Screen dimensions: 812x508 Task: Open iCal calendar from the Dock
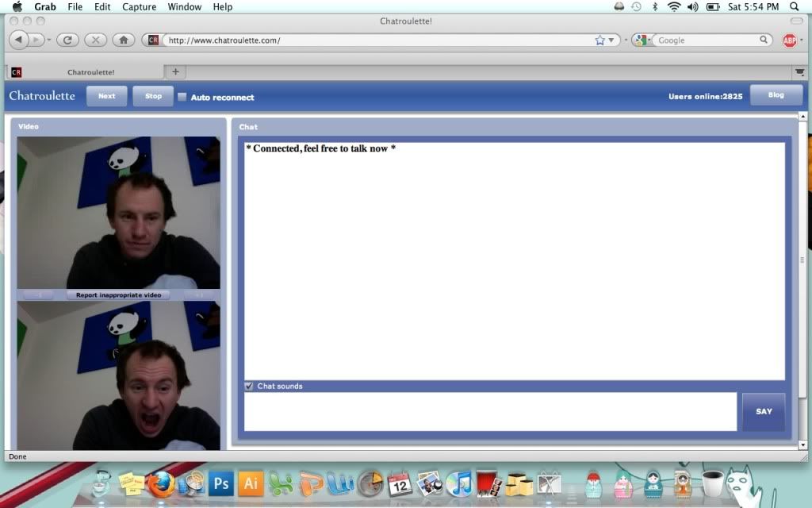pyautogui.click(x=400, y=485)
